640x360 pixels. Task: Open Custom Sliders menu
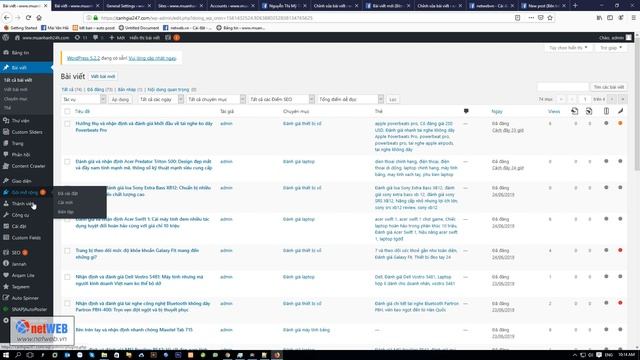26,132
